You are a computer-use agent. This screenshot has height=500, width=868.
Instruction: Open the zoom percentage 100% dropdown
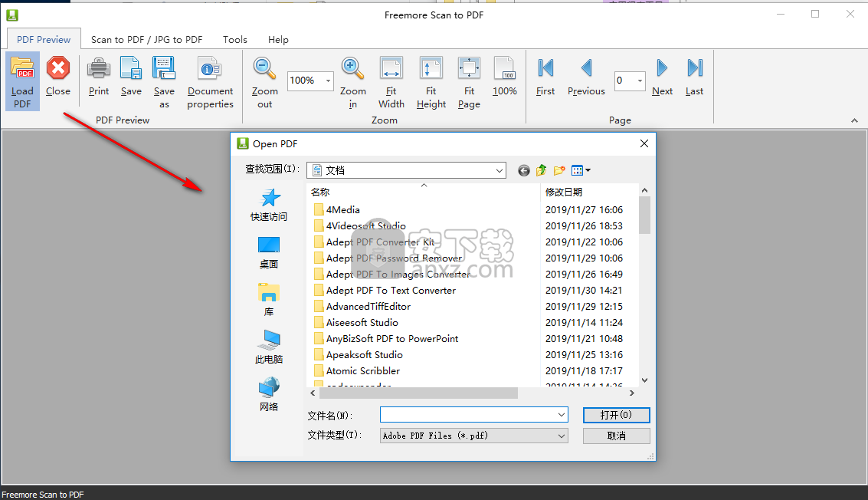tap(328, 81)
